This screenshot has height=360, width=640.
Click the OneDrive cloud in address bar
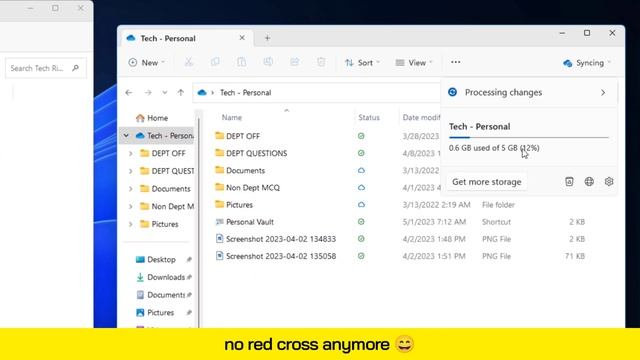click(202, 93)
